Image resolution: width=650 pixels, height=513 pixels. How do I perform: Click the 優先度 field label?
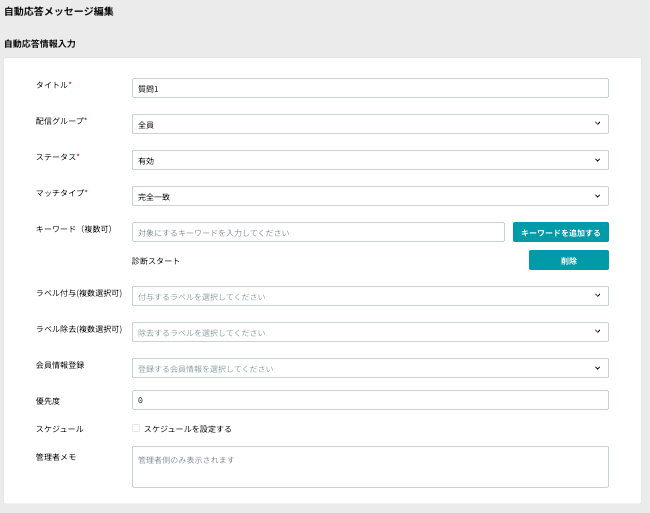point(47,400)
